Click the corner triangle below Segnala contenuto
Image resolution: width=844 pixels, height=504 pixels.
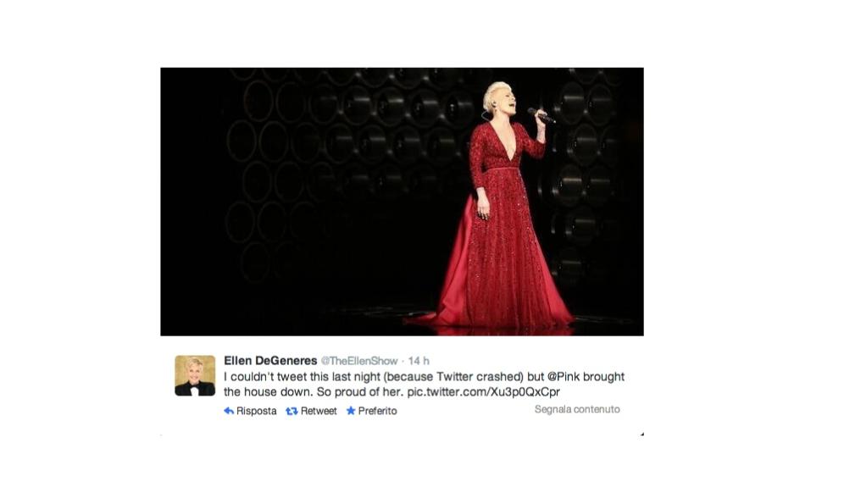[x=641, y=434]
